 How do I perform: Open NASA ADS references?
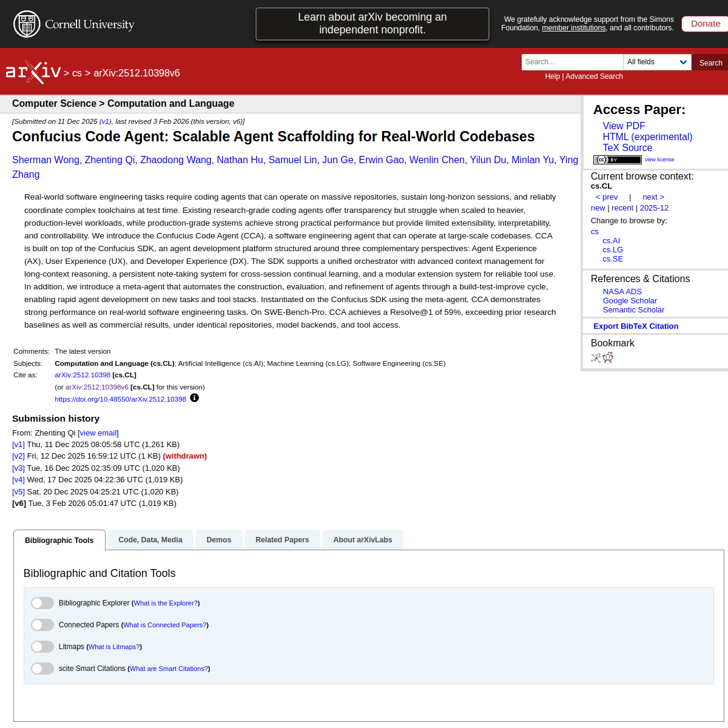click(622, 292)
